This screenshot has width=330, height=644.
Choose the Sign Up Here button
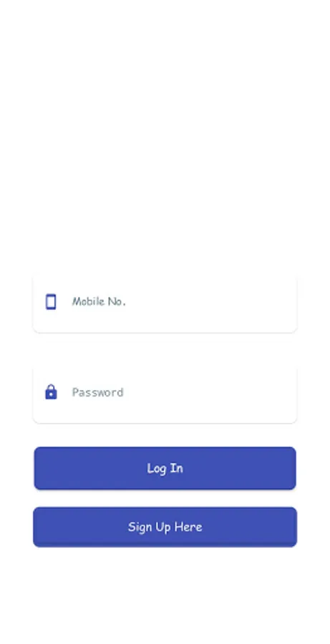(x=165, y=527)
